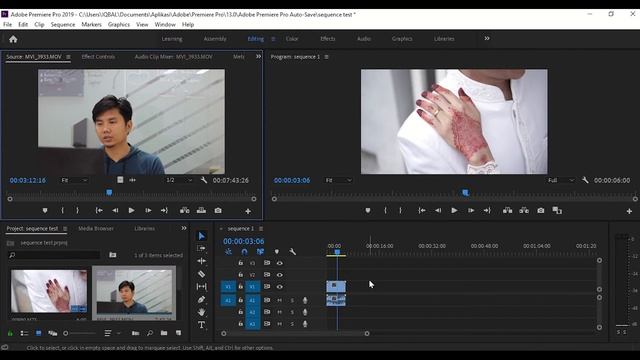This screenshot has height=360, width=640.
Task: Open Comparison View in Program monitor
Action: (x=557, y=211)
